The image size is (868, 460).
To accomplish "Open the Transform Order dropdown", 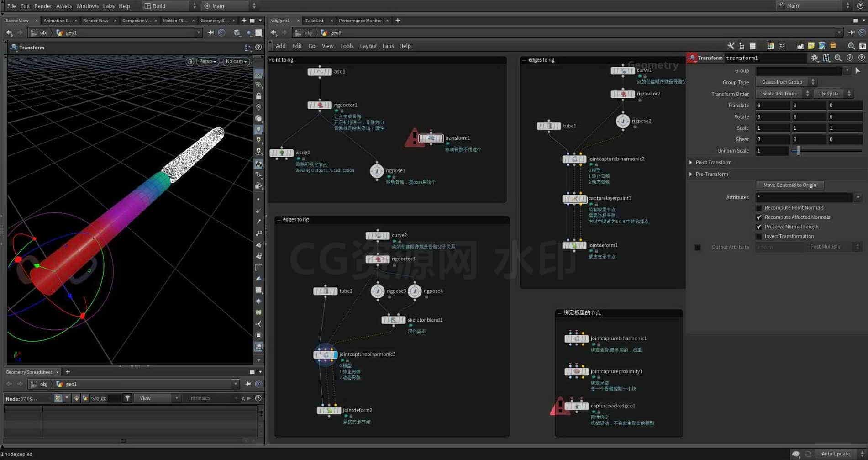I will (x=783, y=94).
